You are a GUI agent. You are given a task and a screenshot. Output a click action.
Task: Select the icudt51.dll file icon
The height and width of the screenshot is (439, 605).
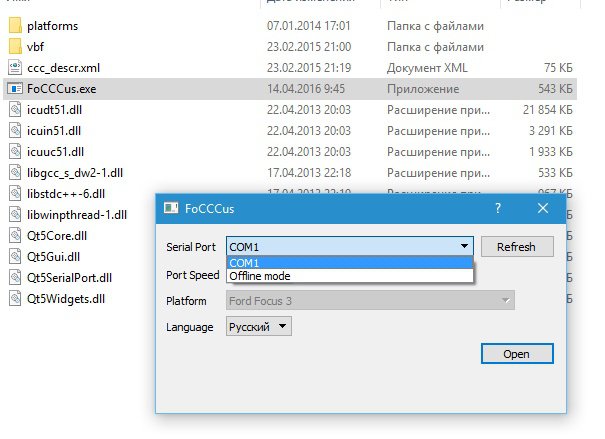click(15, 110)
